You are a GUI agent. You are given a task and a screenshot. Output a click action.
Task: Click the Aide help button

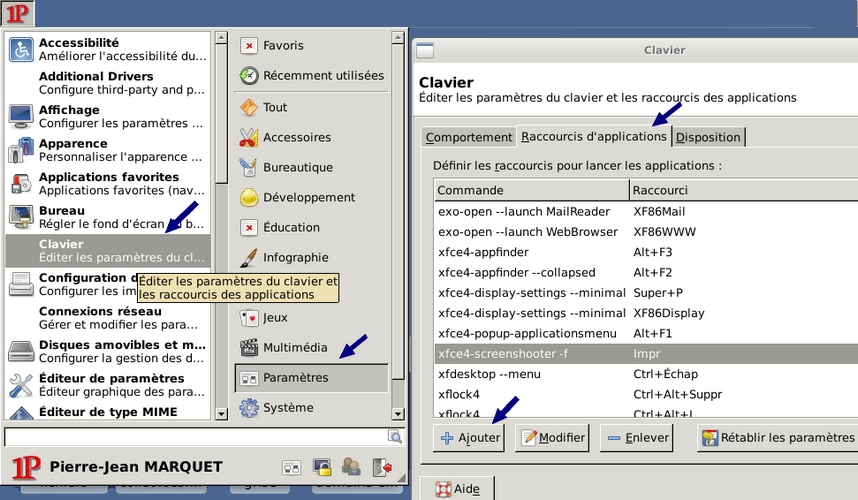pos(457,489)
